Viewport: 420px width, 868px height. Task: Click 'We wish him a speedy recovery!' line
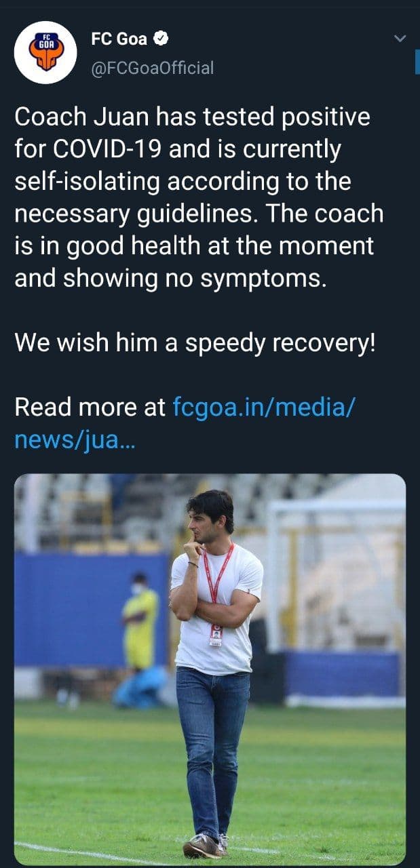coord(195,342)
